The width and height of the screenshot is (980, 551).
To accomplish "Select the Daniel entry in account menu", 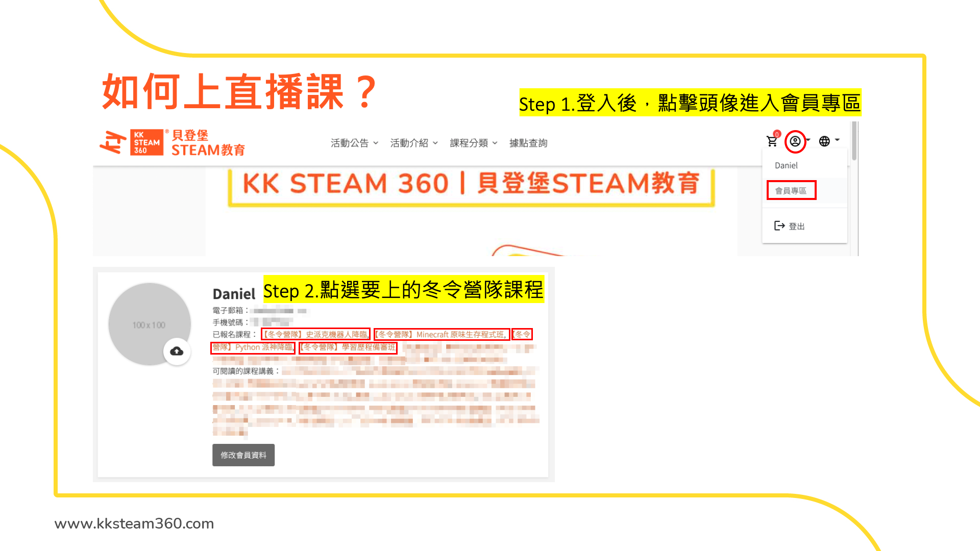I will coord(786,165).
